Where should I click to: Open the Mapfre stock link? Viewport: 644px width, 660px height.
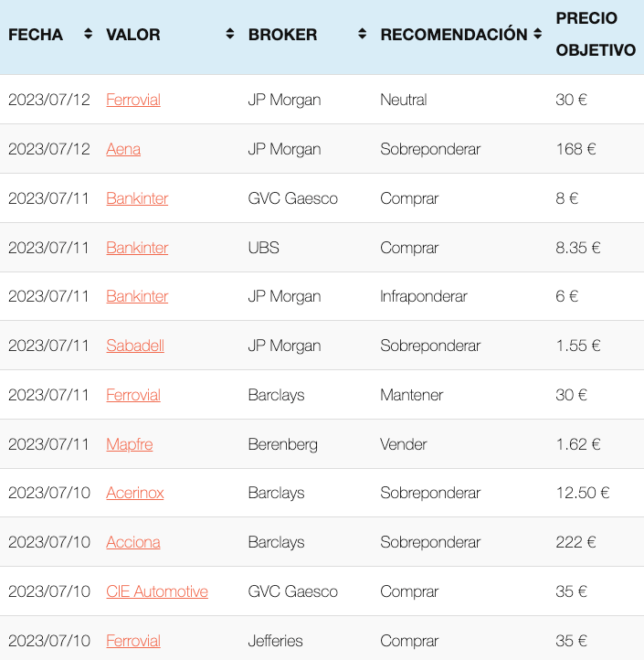coord(129,444)
